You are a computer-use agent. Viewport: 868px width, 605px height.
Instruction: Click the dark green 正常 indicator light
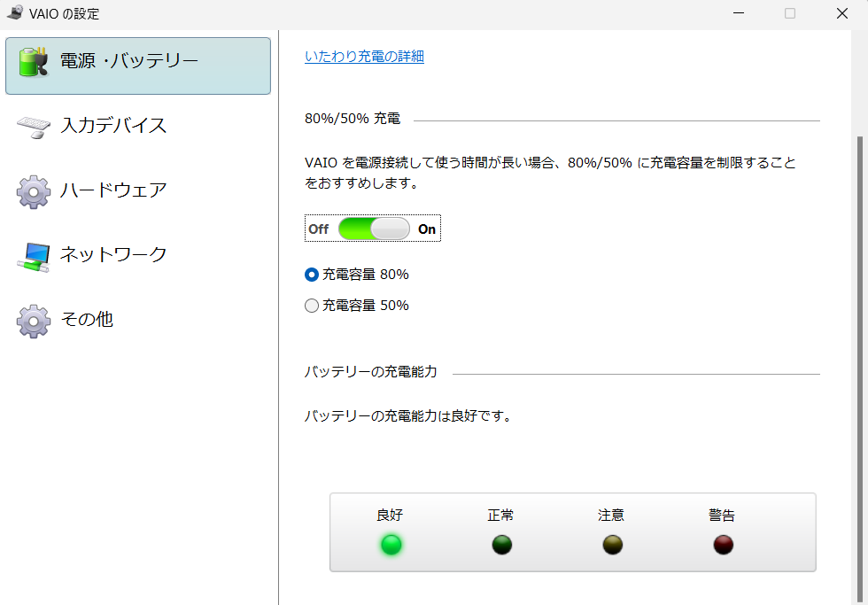click(502, 545)
